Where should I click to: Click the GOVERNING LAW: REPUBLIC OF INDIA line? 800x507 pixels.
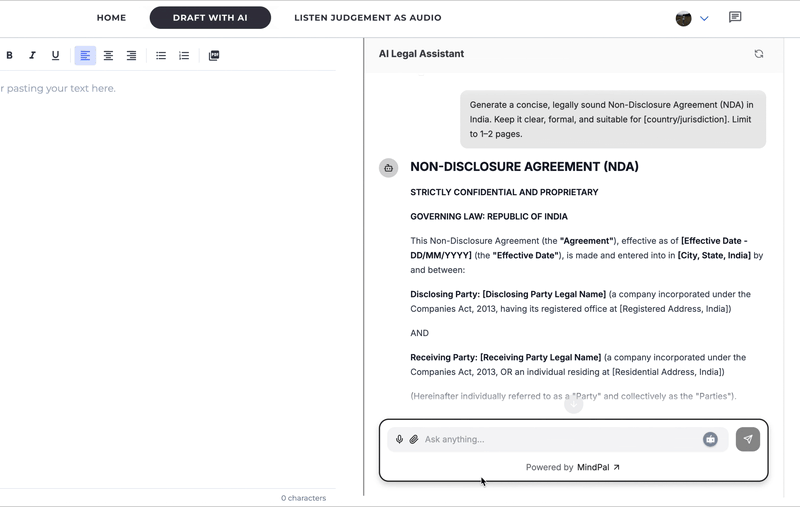pos(489,216)
